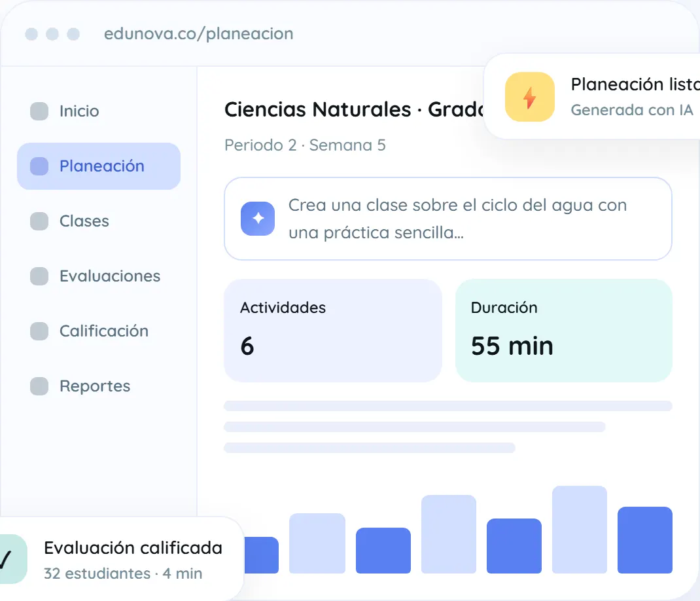Viewport: 700px width, 601px height.
Task: Click the square icon beside Calificación
Action: pyautogui.click(x=39, y=331)
